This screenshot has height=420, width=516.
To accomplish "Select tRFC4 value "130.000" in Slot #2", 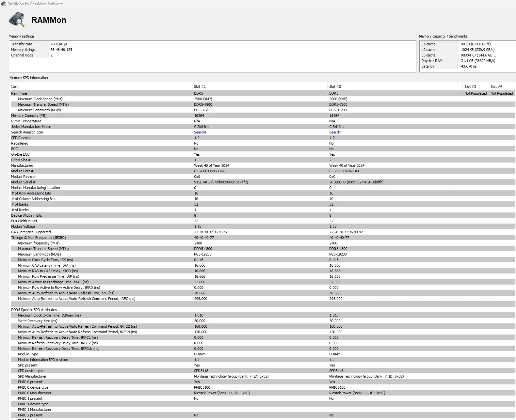I will tap(336, 332).
